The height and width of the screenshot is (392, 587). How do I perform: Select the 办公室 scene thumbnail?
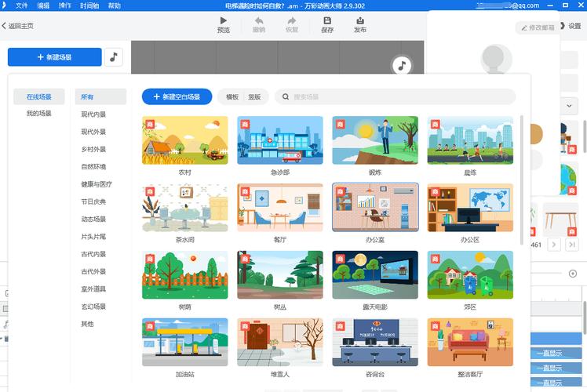point(375,208)
